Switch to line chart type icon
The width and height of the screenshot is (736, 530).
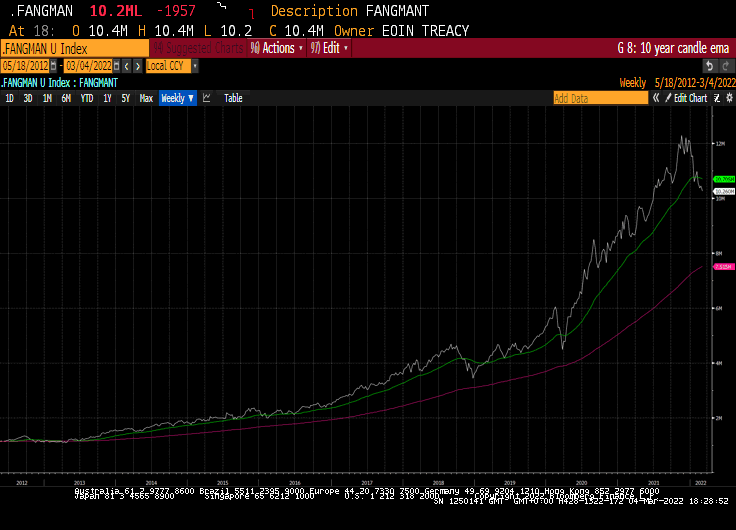point(207,98)
